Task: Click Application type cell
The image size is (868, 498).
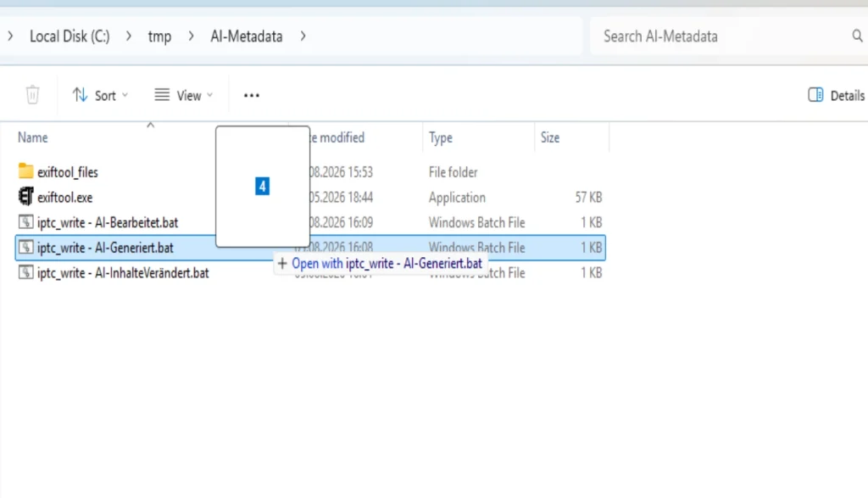Action: [x=457, y=198]
